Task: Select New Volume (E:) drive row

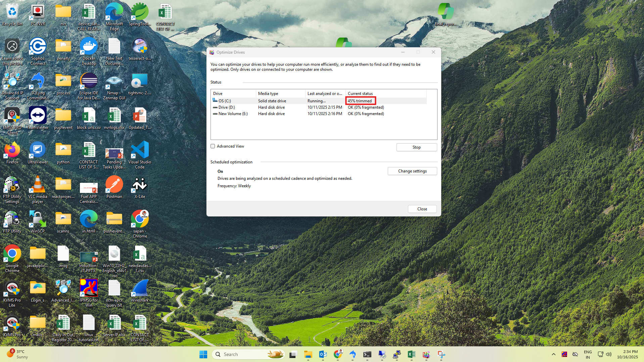Action: pos(233,114)
